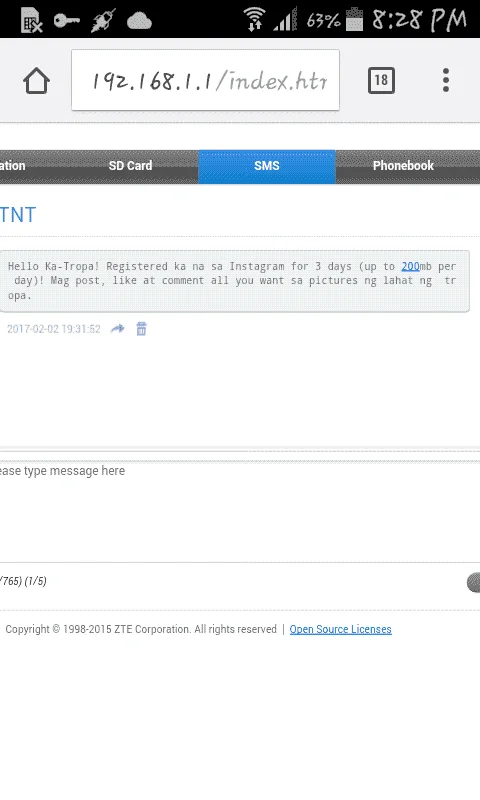Tap the signal strength bars icon
480x800 pixels.
point(286,21)
